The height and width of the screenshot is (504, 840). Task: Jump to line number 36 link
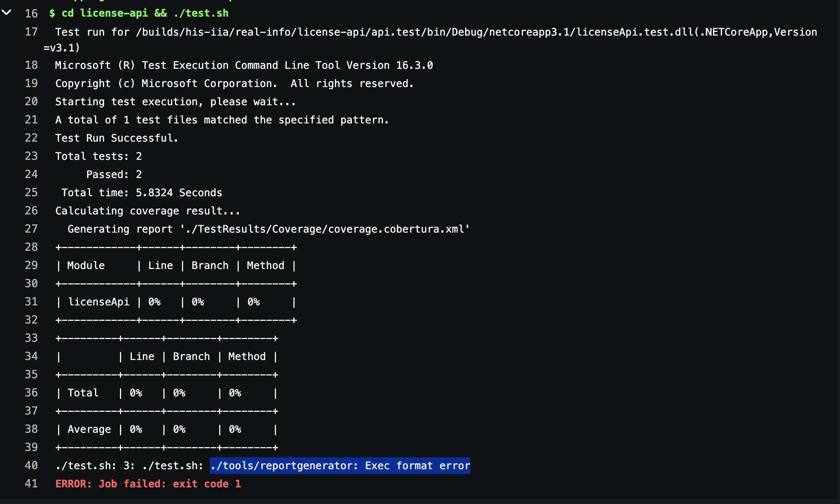click(x=31, y=393)
